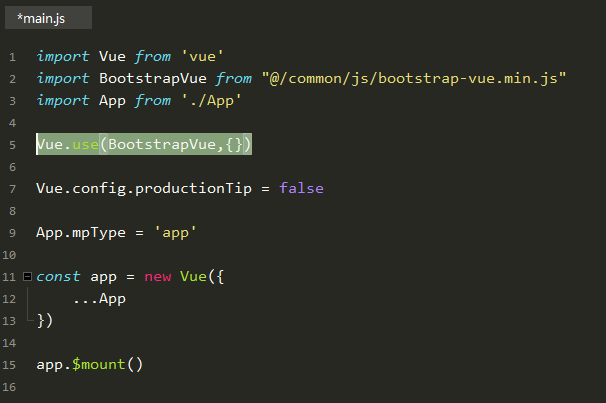This screenshot has width=606, height=403.
Task: Click the 'vue' string on line 1
Action: (x=203, y=56)
